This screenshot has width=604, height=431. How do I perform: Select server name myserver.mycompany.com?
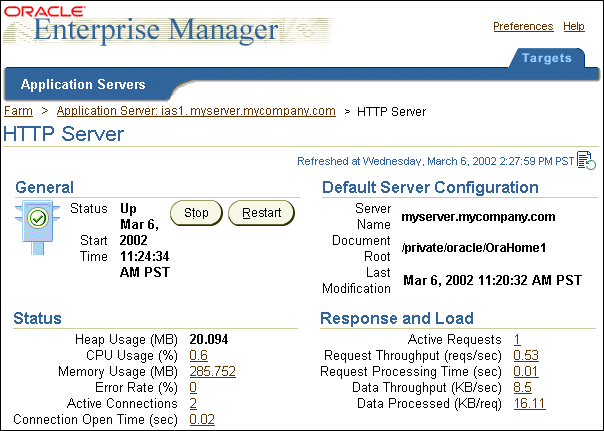478,217
